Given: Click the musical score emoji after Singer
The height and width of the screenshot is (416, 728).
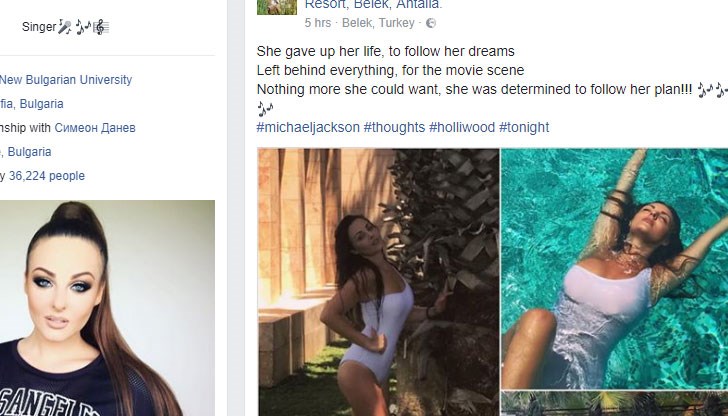Looking at the screenshot, I should pos(102,27).
